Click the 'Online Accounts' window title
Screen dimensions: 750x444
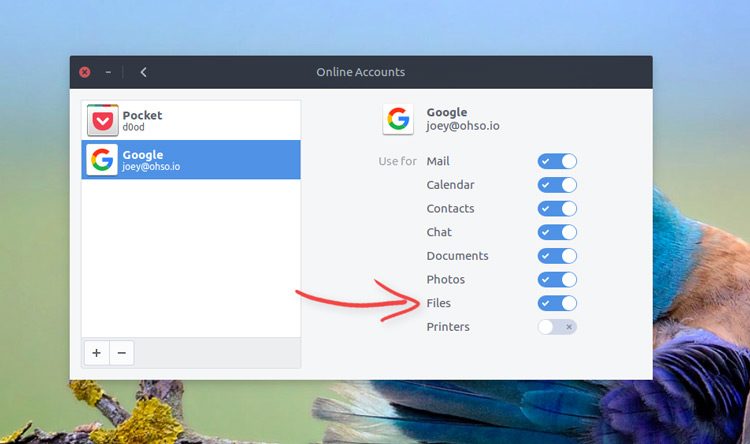tap(361, 72)
